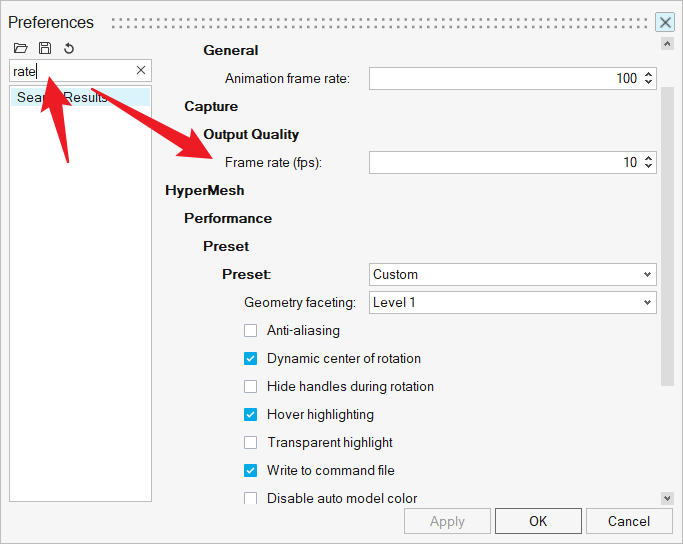
Task: Click the open preferences folder icon
Action: pyautogui.click(x=21, y=48)
